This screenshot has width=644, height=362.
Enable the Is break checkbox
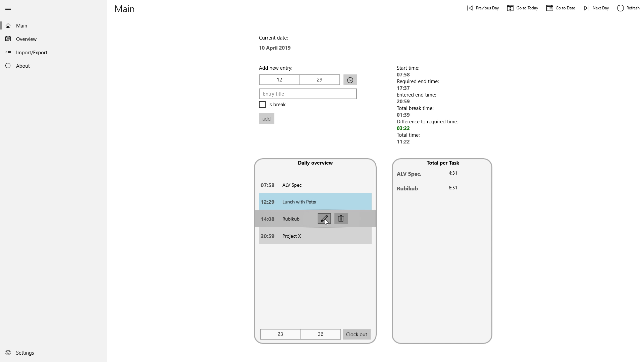(x=262, y=105)
